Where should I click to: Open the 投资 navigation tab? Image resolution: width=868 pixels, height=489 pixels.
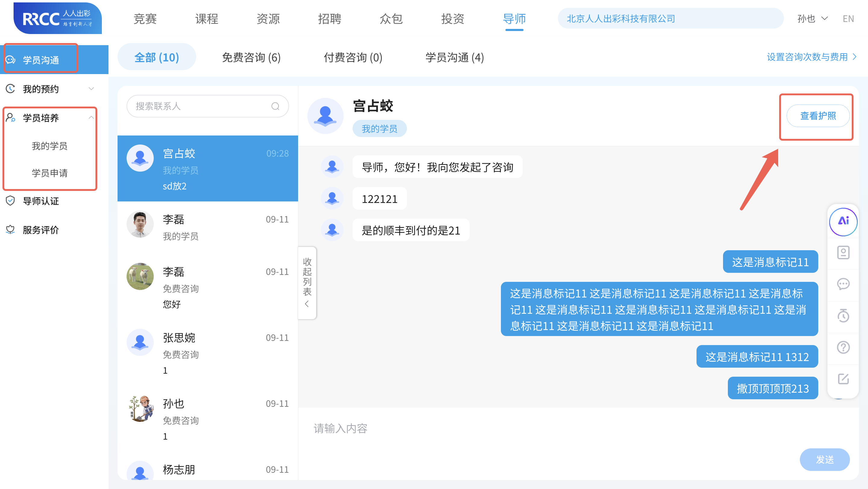tap(453, 19)
